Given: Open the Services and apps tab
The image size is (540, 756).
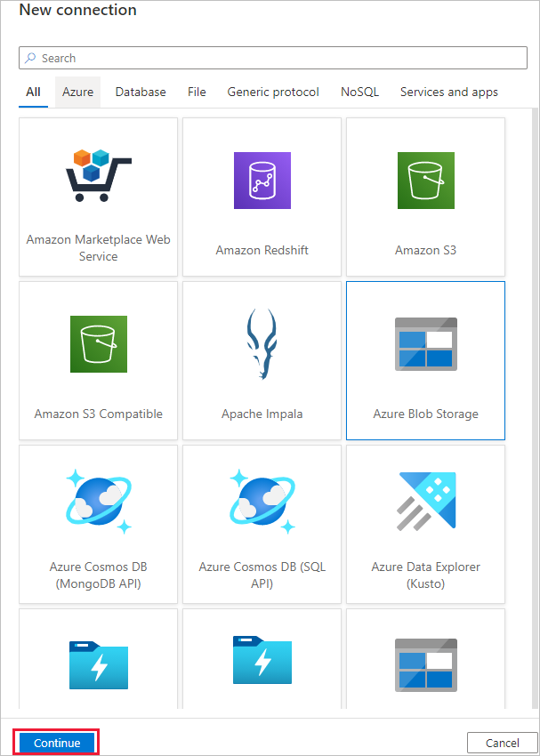Looking at the screenshot, I should tap(449, 92).
